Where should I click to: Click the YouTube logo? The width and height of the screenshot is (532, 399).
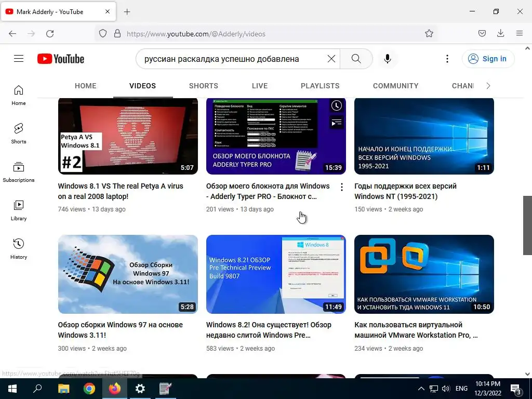coord(61,59)
